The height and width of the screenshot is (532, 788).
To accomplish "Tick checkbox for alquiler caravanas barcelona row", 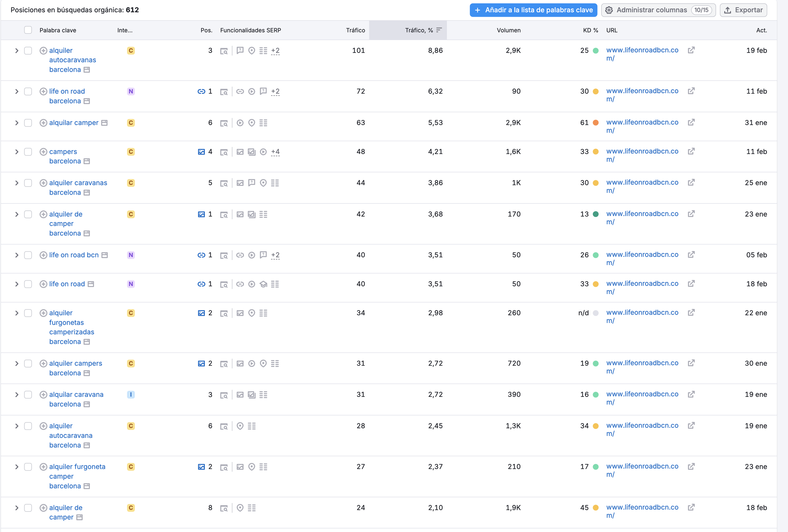I will pyautogui.click(x=28, y=183).
